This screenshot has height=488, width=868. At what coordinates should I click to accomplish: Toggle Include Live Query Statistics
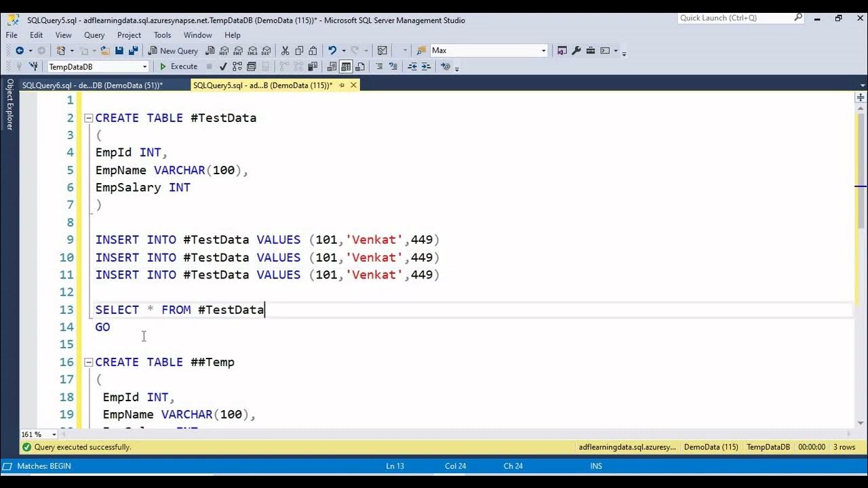coord(298,66)
